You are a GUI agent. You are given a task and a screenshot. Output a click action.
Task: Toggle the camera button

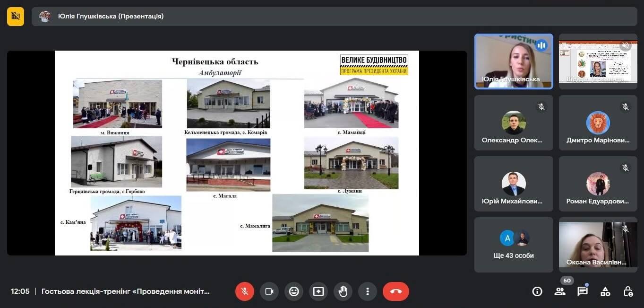click(x=269, y=291)
